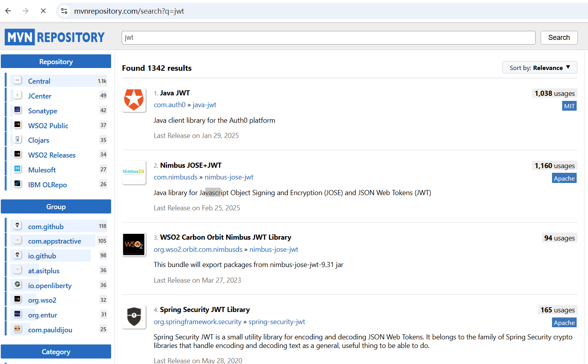Click the browser forward arrow
588x364 pixels.
[x=26, y=11]
